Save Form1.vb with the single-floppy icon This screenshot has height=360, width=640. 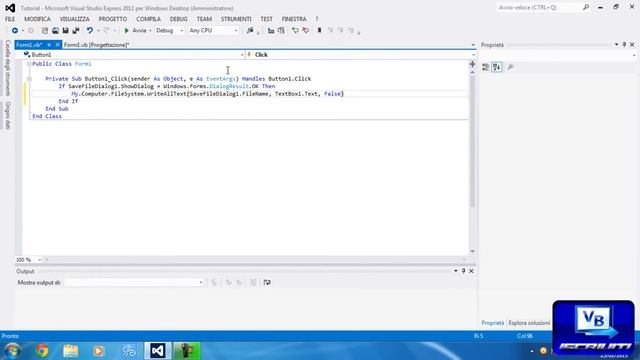point(65,31)
